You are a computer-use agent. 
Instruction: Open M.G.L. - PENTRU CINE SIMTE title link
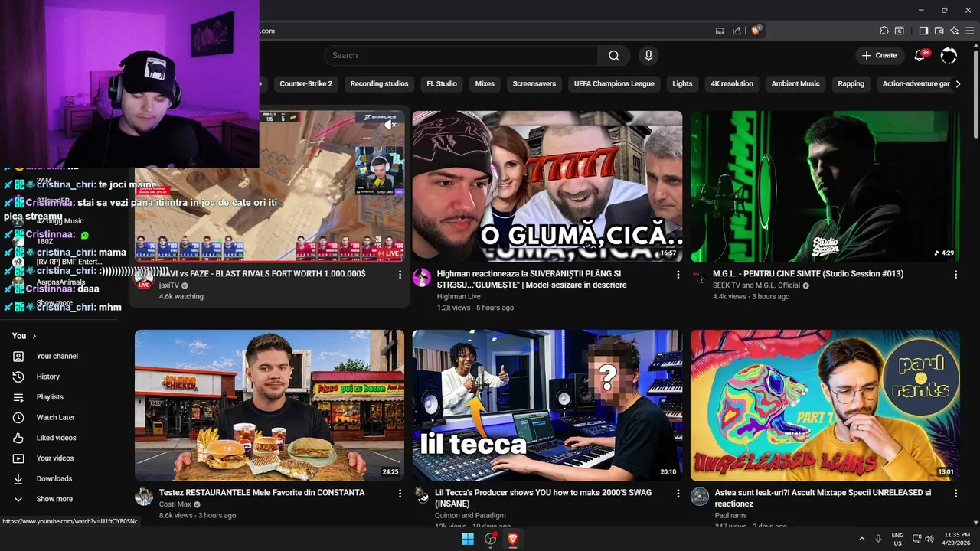click(808, 274)
